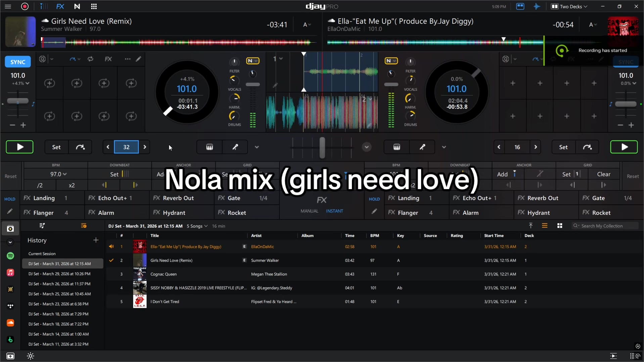Image resolution: width=644 pixels, height=362 pixels.
Task: Select MANUAL FX mode
Action: point(309,211)
